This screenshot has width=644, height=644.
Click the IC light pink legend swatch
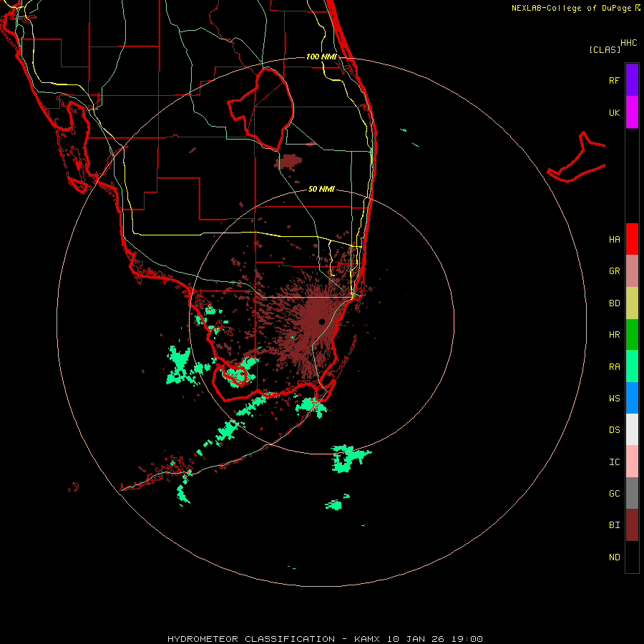(x=632, y=462)
